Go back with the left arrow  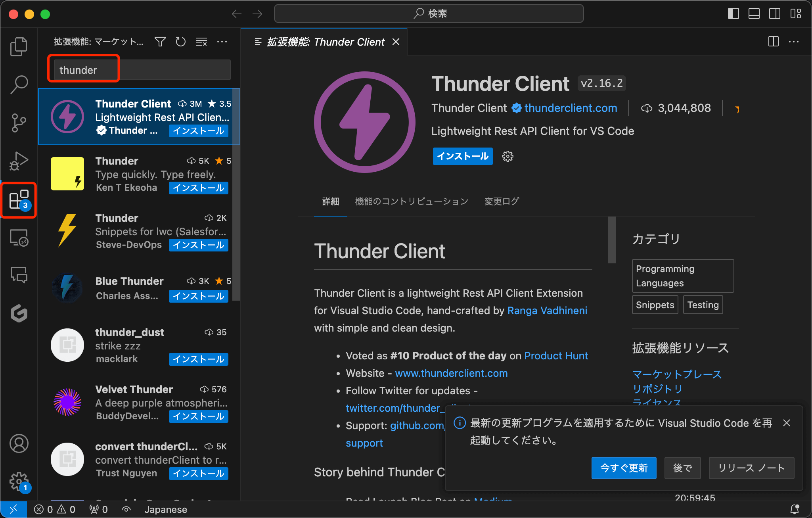point(237,14)
